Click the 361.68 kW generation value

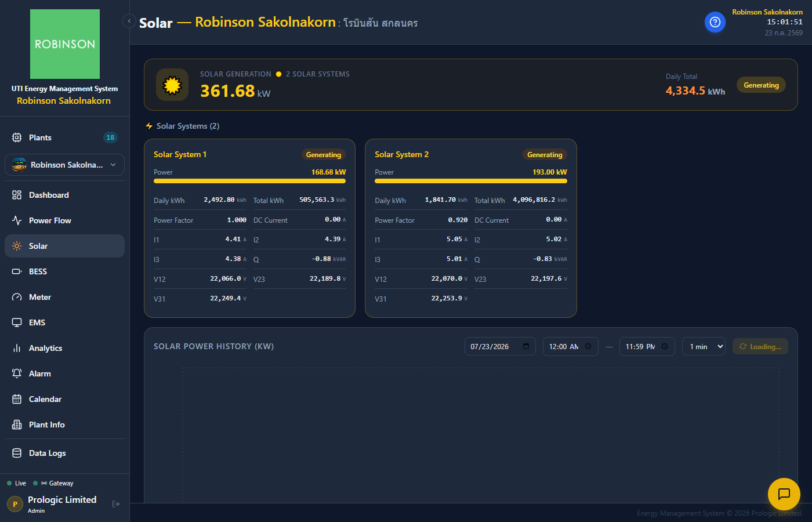click(235, 91)
